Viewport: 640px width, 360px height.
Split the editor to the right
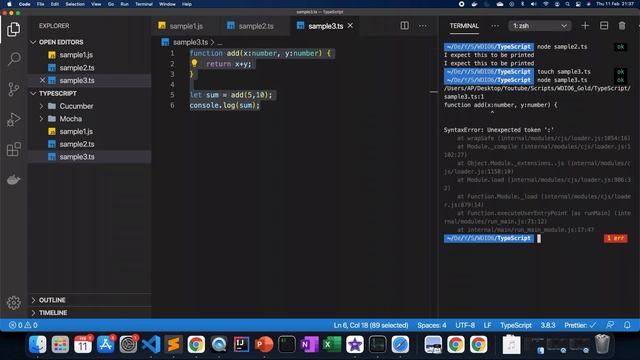click(404, 26)
